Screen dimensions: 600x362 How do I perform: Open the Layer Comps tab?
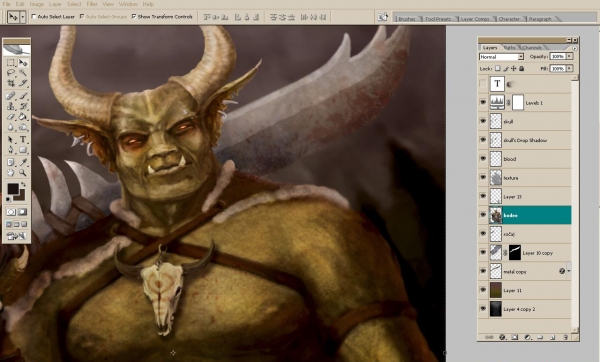point(474,19)
